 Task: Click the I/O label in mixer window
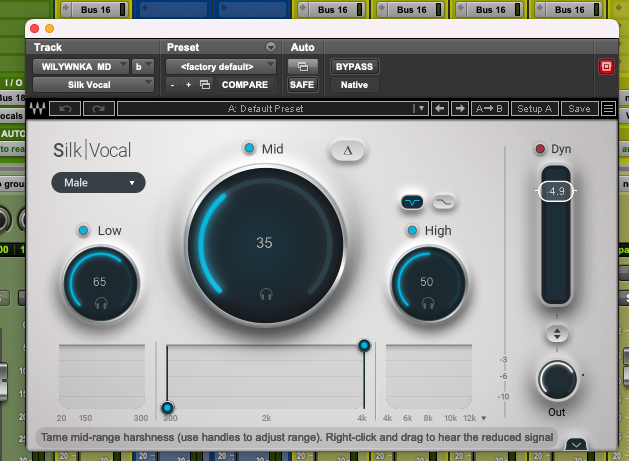[x=13, y=83]
